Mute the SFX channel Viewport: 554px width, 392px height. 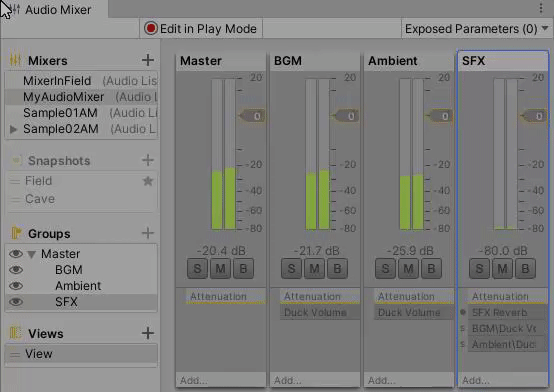pos(502,269)
